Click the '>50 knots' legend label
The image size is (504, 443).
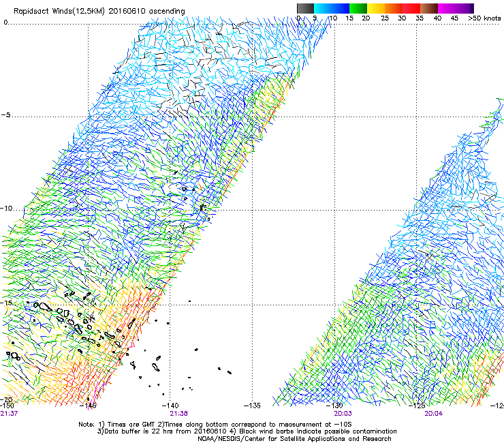(x=484, y=18)
